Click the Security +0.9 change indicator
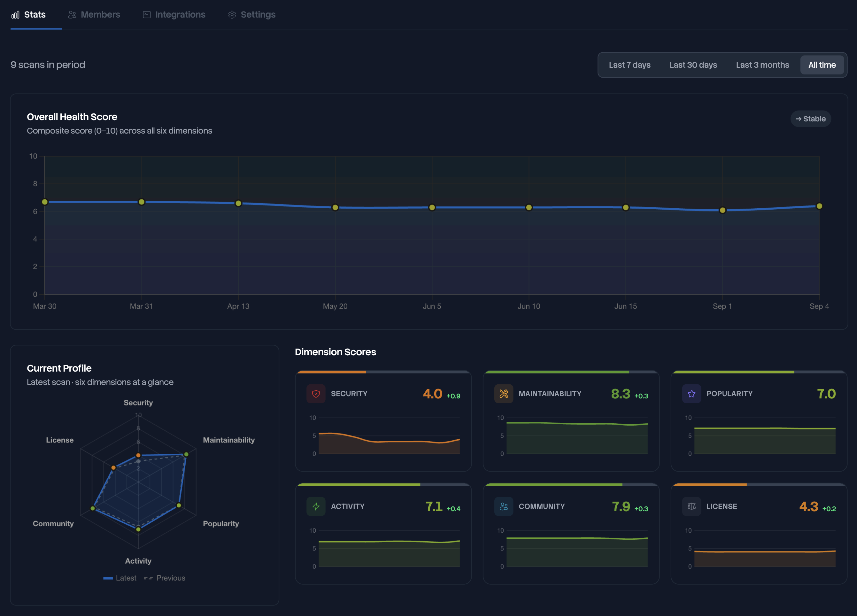 click(453, 396)
